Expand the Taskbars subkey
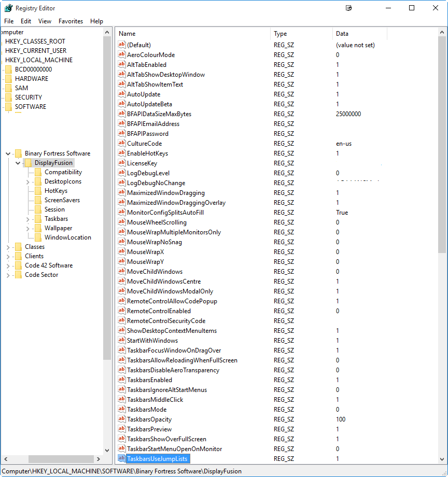This screenshot has width=448, height=477. coord(28,219)
